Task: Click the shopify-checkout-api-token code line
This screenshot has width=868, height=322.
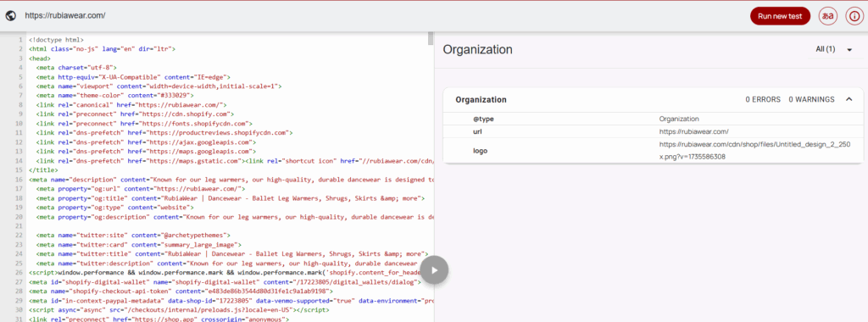Action: (181, 291)
